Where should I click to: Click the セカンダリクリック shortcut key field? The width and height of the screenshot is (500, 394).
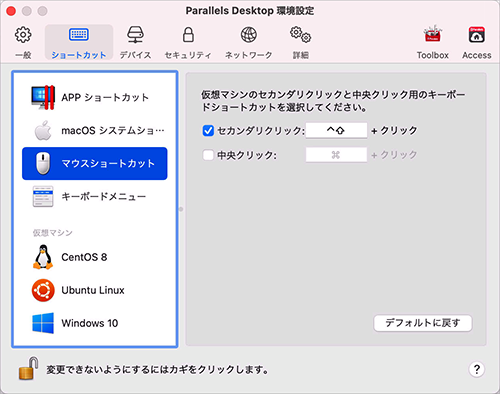point(336,130)
